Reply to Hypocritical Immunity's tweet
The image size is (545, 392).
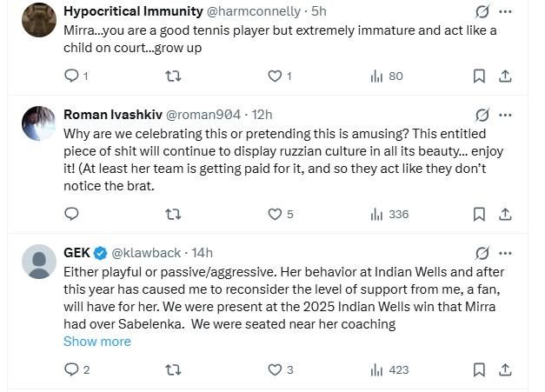coord(76,76)
